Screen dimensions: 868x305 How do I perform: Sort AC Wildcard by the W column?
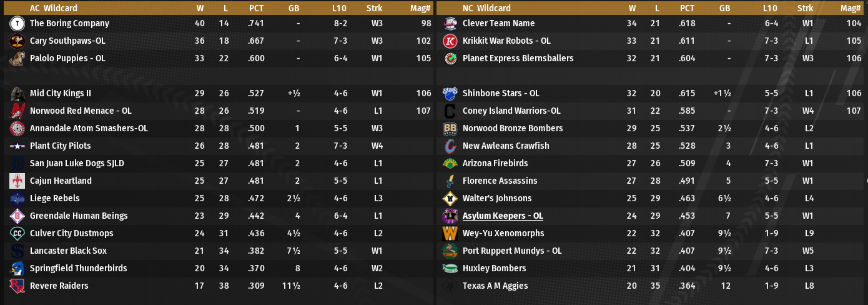click(x=200, y=9)
